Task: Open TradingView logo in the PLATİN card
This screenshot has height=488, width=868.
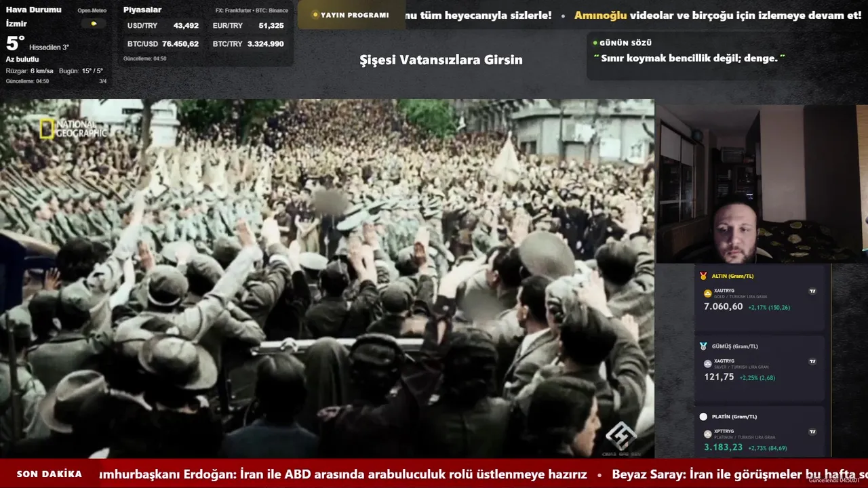Action: [812, 432]
